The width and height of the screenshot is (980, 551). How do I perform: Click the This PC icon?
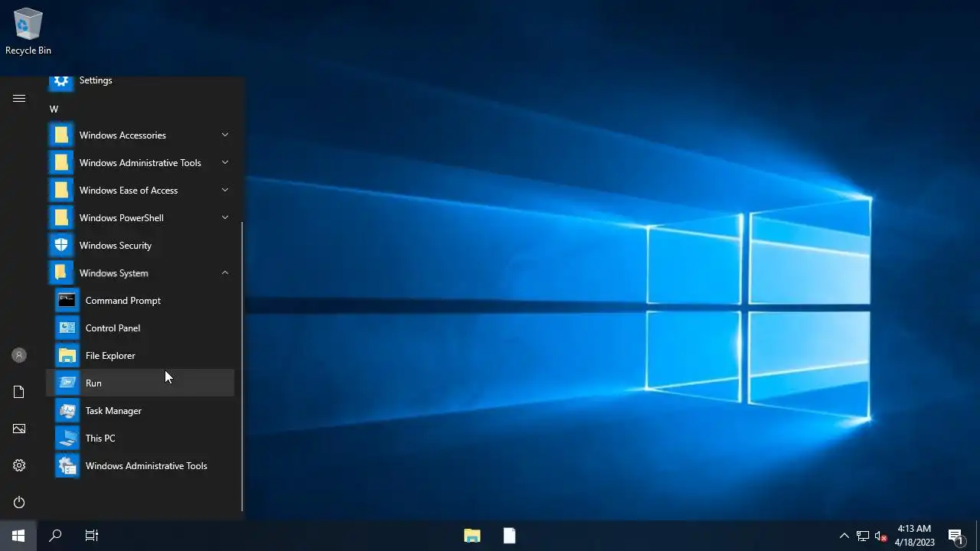click(67, 439)
